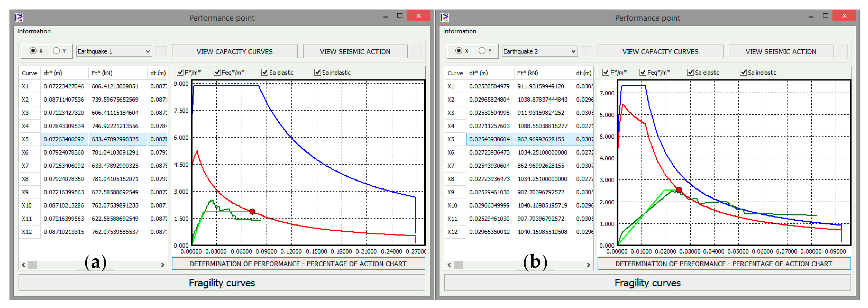This screenshot has width=868, height=308.
Task: Open Information menu in left window
Action: point(34,31)
